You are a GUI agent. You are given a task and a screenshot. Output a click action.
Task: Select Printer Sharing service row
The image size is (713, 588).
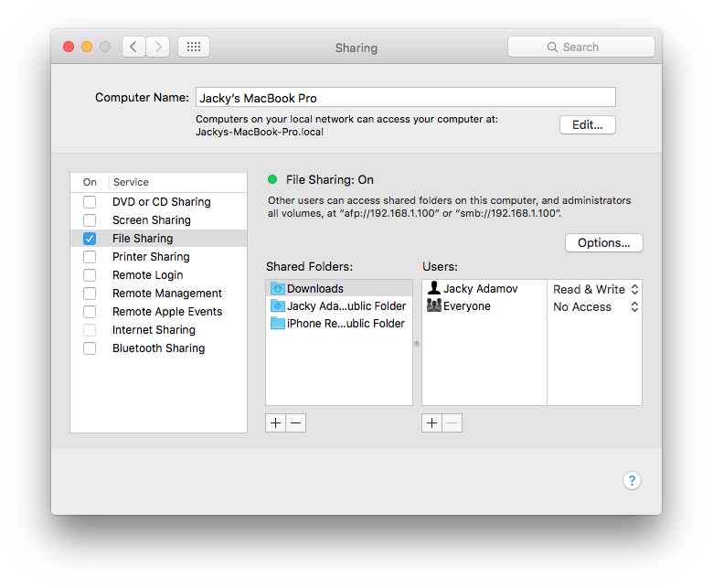tap(151, 257)
